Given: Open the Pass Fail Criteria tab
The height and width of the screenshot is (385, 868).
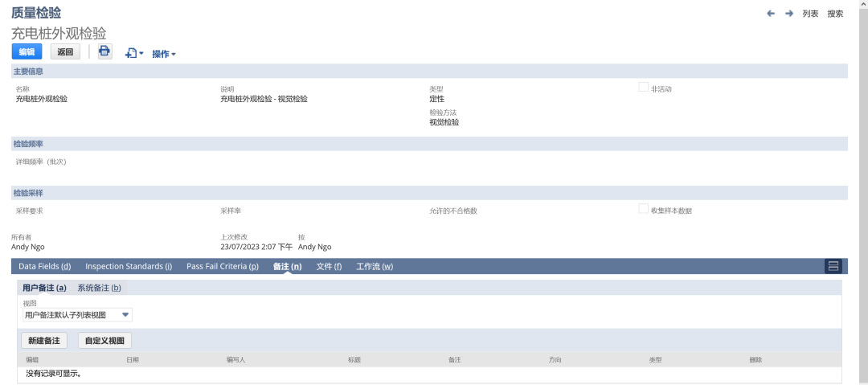Looking at the screenshot, I should tap(223, 267).
